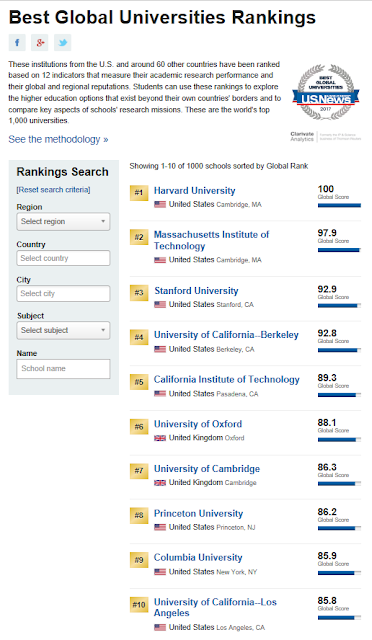Open Princeton University link

click(x=198, y=513)
